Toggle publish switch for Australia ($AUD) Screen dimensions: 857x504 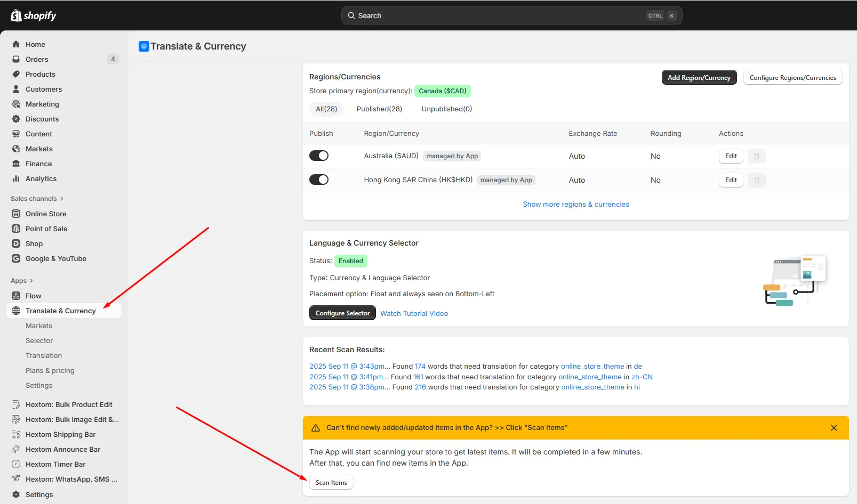(319, 156)
